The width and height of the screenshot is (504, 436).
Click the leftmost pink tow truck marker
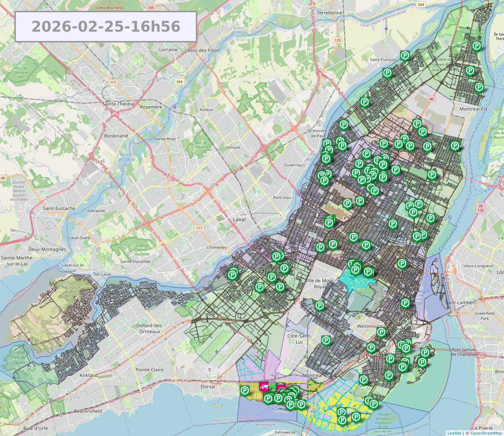tap(264, 387)
